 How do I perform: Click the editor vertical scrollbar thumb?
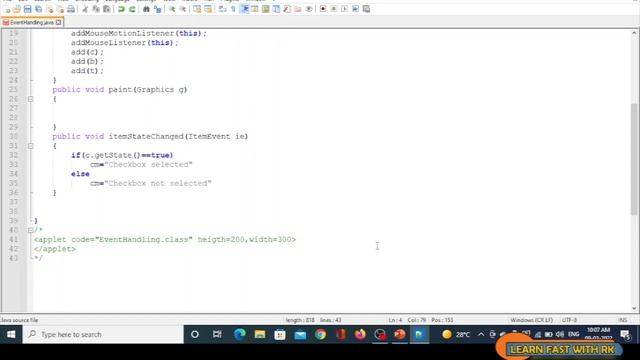click(x=634, y=159)
